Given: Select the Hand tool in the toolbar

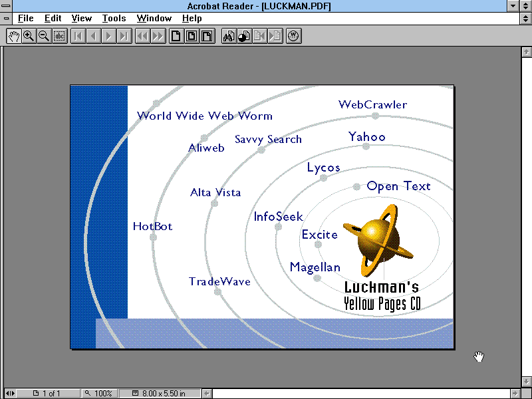Looking at the screenshot, I should pos(13,36).
